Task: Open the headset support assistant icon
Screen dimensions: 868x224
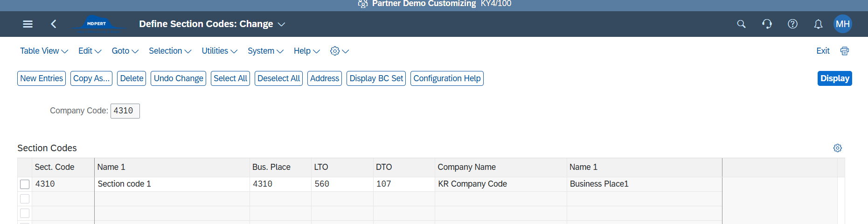Action: point(767,24)
